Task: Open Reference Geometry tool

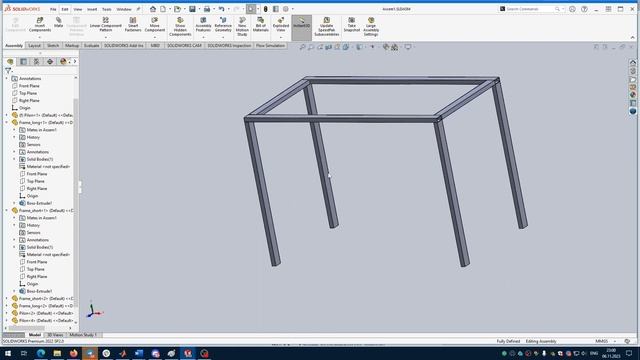Action: [x=223, y=24]
